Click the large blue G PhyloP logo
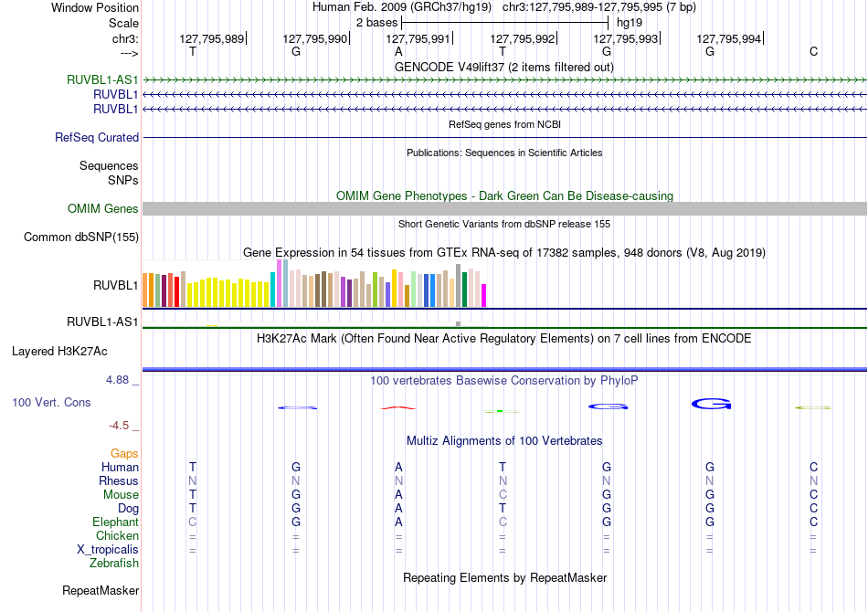This screenshot has width=868, height=612. [712, 404]
